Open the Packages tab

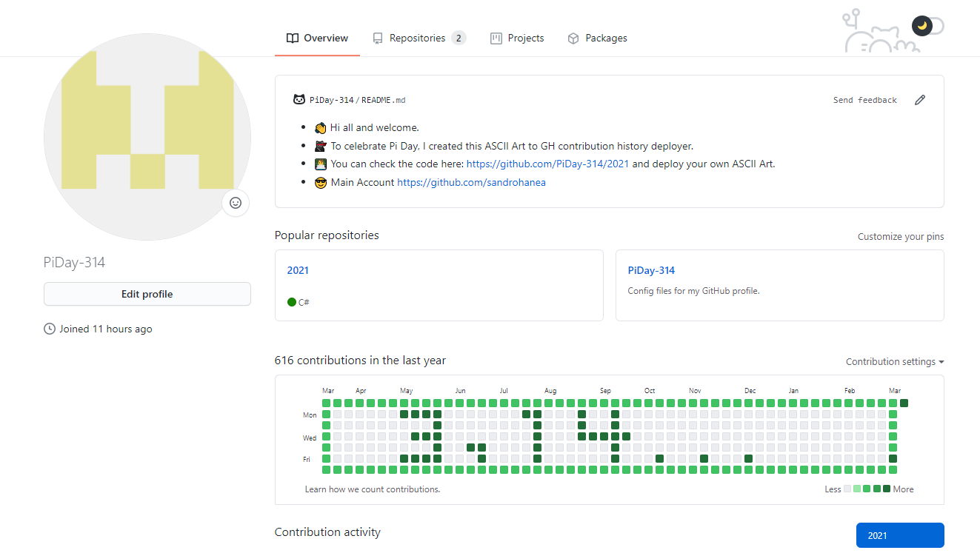[x=606, y=38]
